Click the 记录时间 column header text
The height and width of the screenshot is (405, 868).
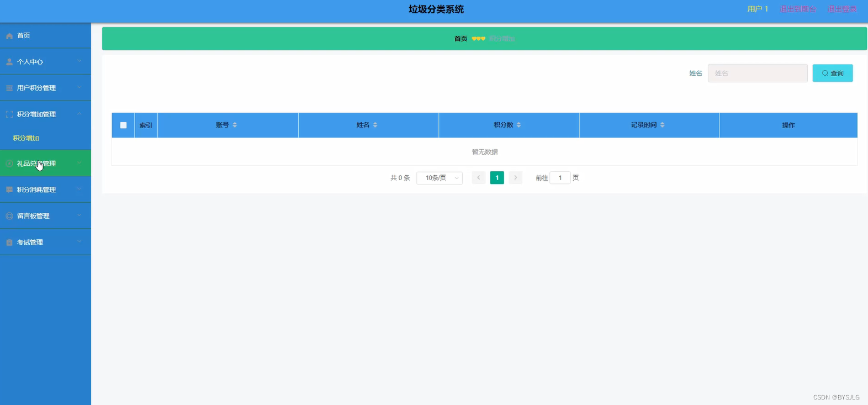pos(644,125)
